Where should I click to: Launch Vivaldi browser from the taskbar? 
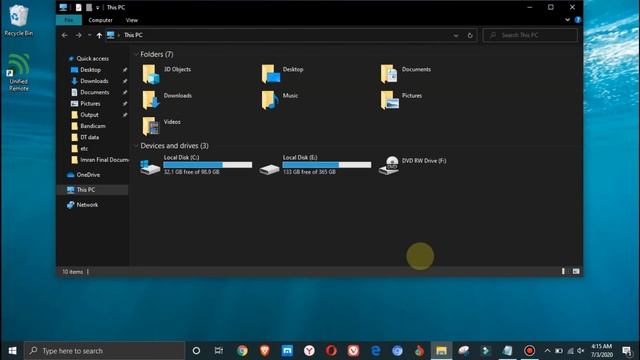[353, 351]
